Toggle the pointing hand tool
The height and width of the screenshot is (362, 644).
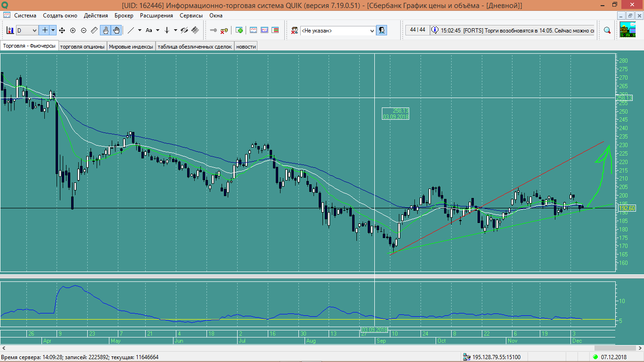click(x=106, y=30)
